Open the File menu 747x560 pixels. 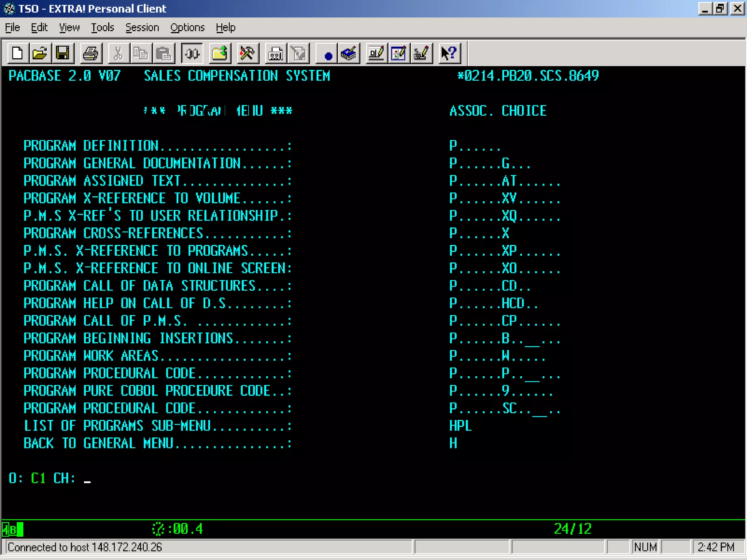click(x=12, y=28)
